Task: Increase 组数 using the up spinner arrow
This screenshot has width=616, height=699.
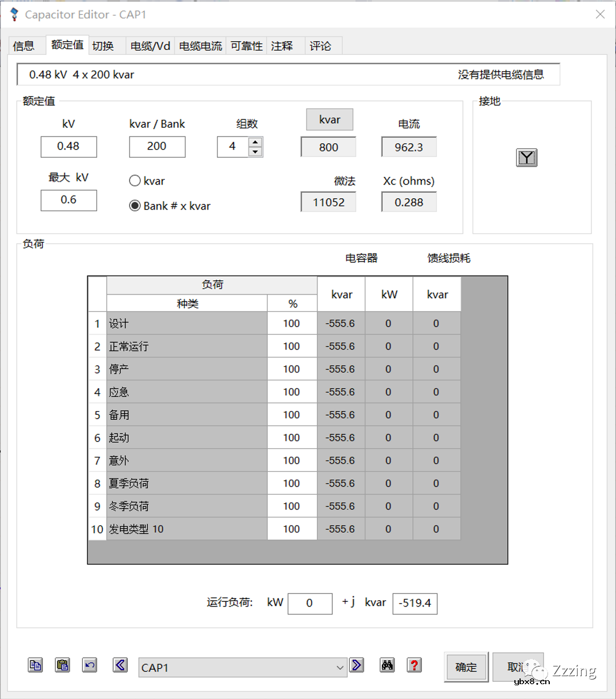Action: 256,142
